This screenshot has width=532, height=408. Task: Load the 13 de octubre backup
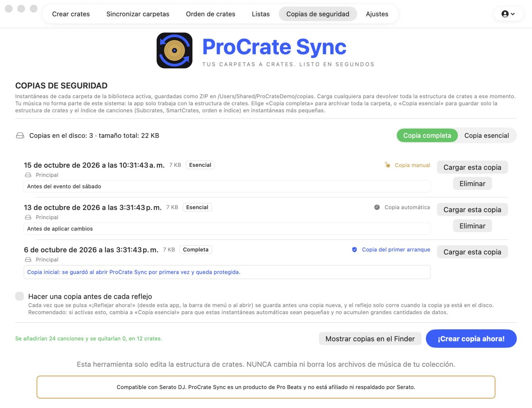(472, 210)
